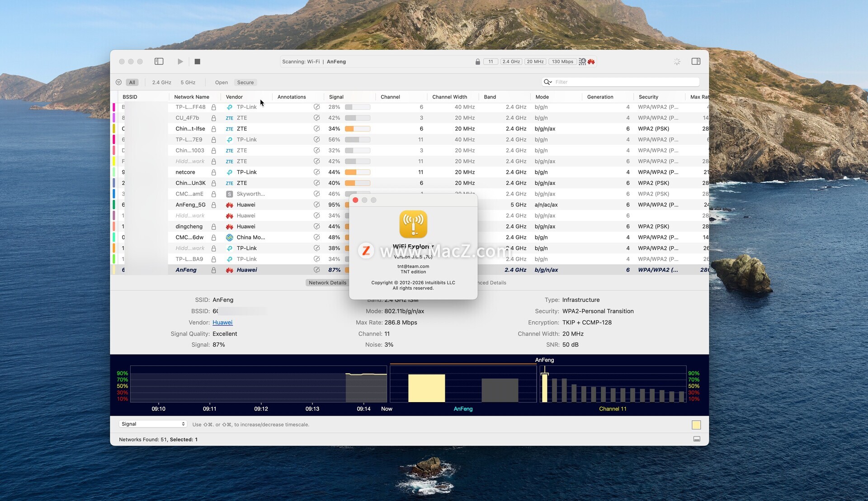
Task: Click the yellow color swatch at bottom right
Action: (696, 425)
